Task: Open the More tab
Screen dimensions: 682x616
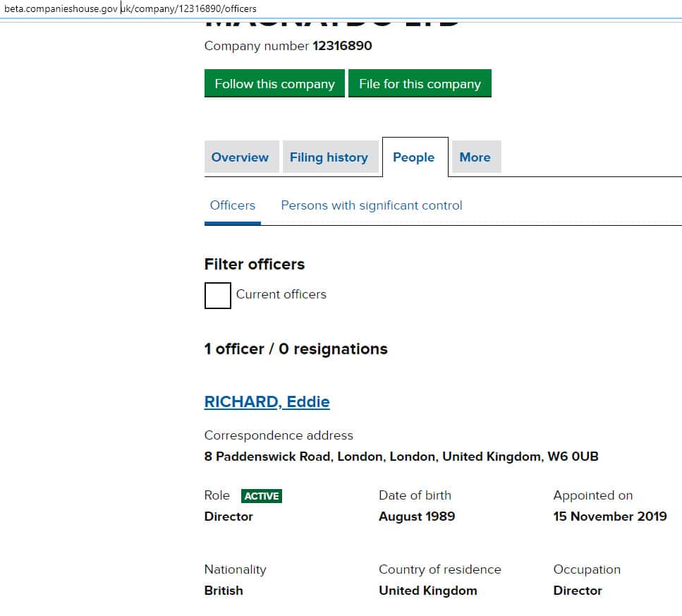Action: point(475,157)
